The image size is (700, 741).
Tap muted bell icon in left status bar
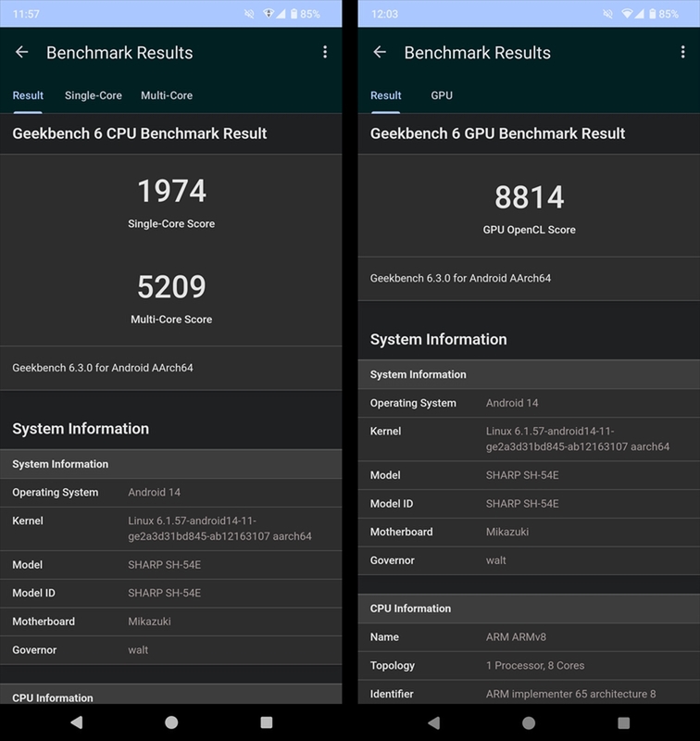tap(249, 14)
